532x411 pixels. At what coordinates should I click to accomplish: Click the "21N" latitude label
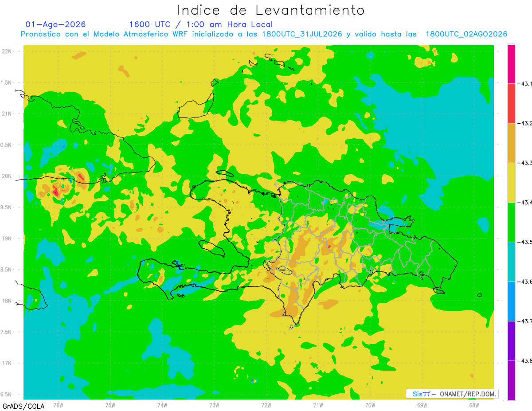(x=7, y=114)
